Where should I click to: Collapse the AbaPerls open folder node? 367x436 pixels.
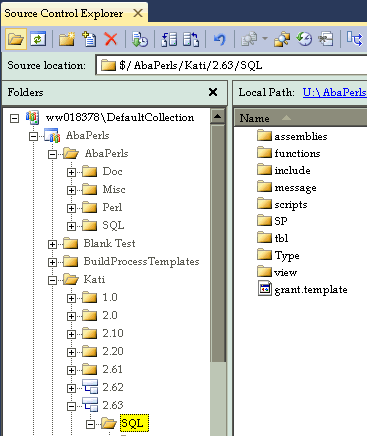tap(52, 154)
